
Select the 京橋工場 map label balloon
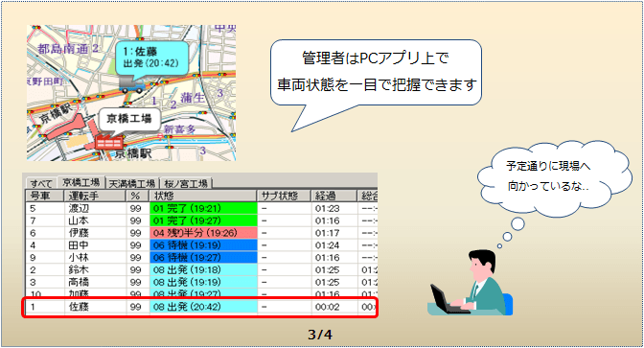129,120
